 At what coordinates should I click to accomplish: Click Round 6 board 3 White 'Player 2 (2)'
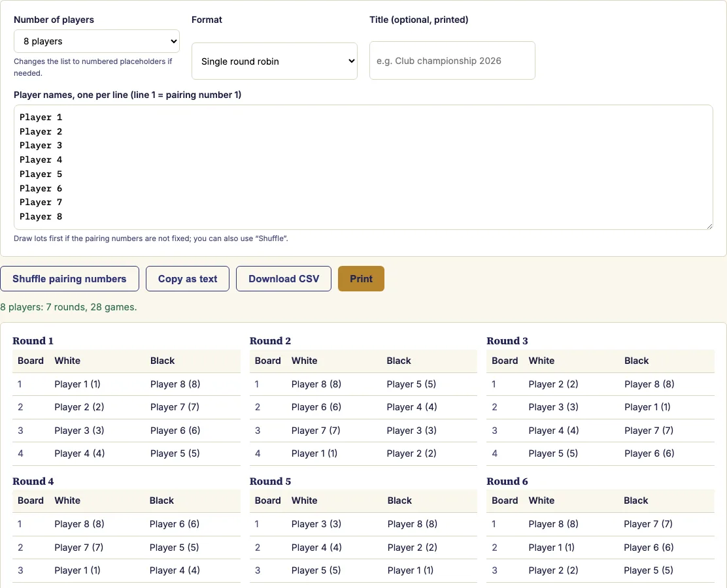(x=553, y=570)
